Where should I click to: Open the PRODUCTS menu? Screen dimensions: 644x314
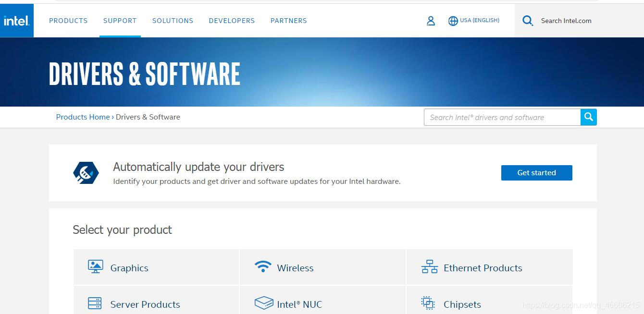tap(68, 21)
